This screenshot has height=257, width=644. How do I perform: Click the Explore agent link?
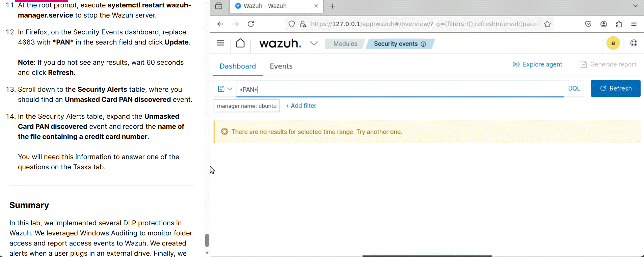tap(537, 64)
